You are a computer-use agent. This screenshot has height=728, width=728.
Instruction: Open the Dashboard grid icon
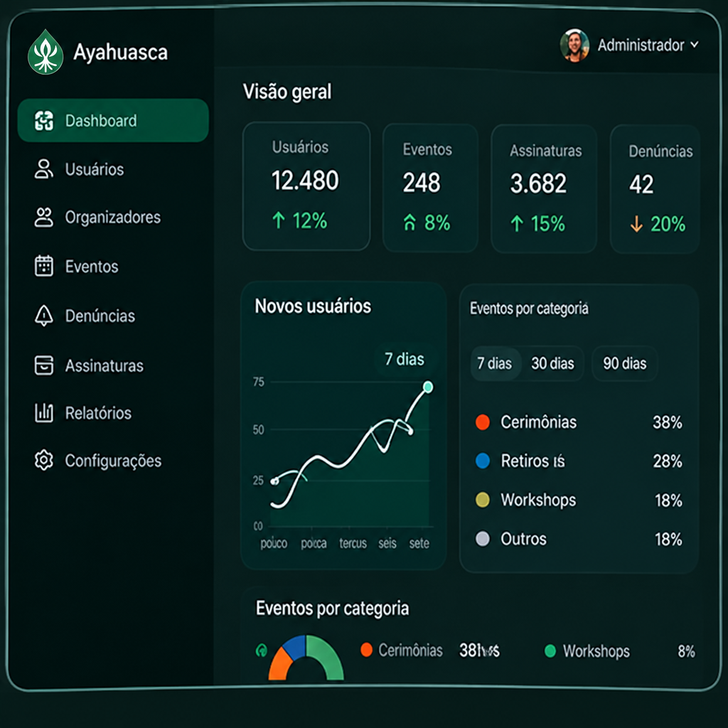(x=44, y=121)
